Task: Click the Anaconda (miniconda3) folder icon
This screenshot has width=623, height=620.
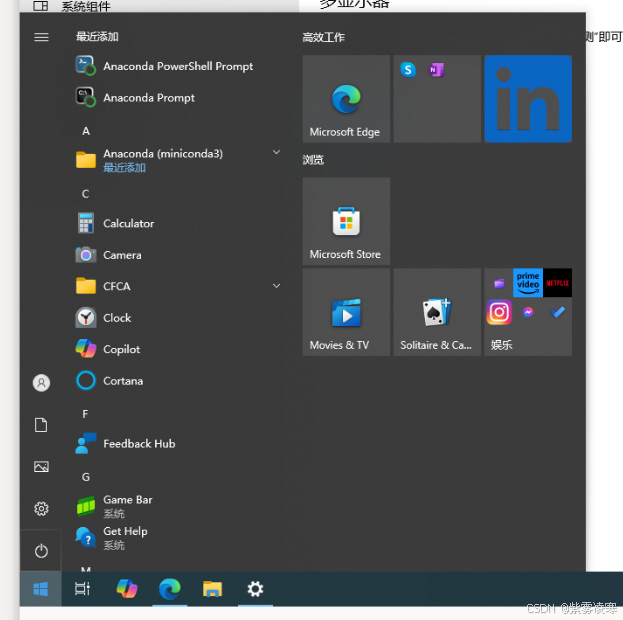Action: click(86, 160)
